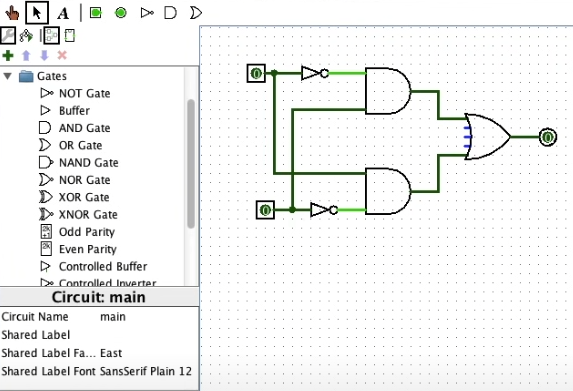The image size is (573, 391).
Task: Click the output pin on canvas
Action: click(548, 137)
